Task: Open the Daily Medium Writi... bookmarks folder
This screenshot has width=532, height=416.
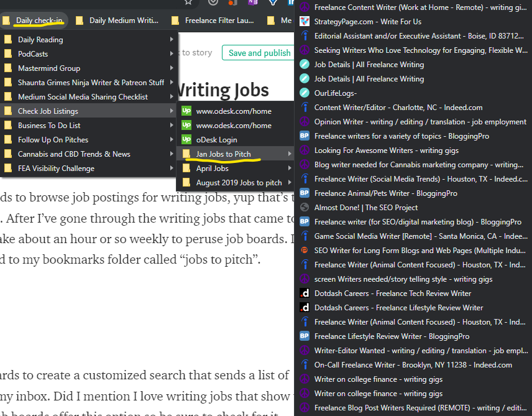Action: coord(118,21)
